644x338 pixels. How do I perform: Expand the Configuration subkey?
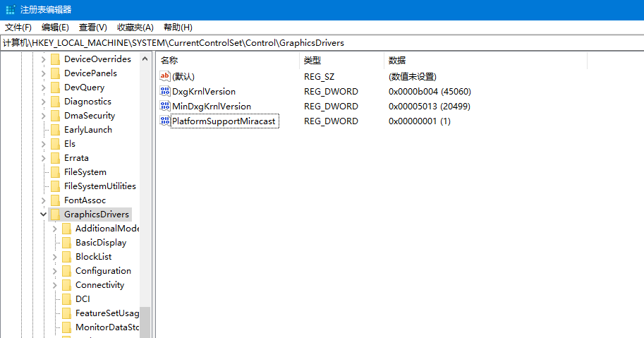point(55,271)
